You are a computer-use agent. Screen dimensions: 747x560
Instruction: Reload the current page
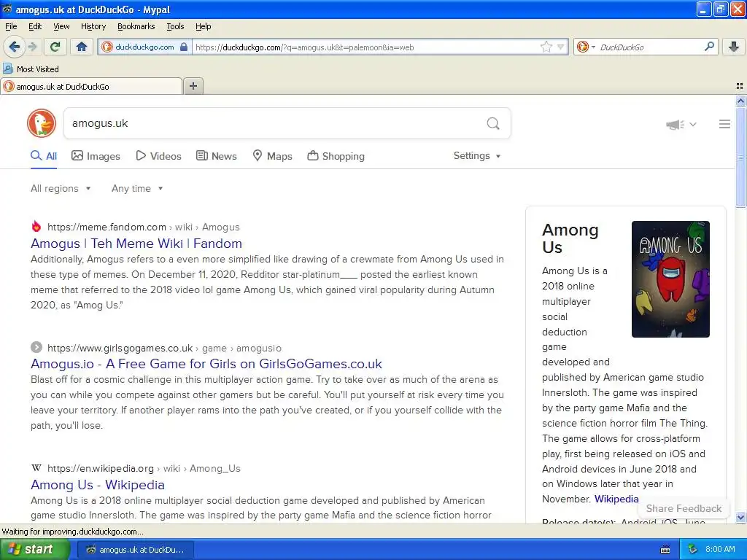coord(55,47)
